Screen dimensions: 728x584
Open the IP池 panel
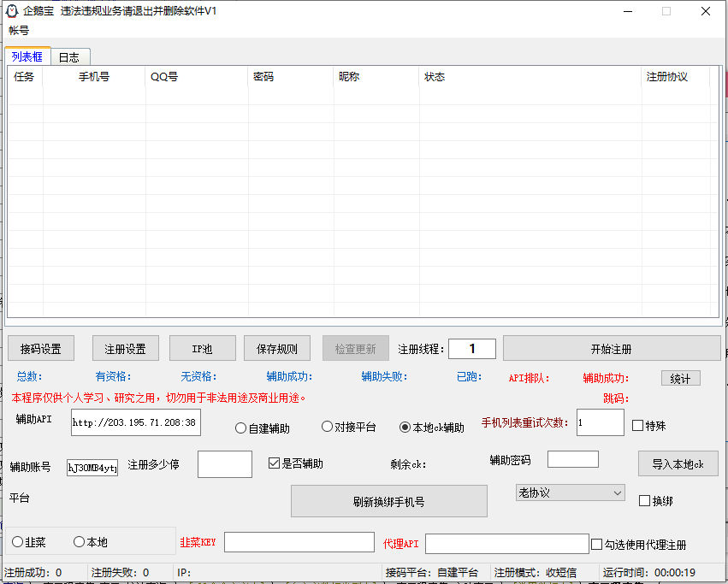coord(202,348)
